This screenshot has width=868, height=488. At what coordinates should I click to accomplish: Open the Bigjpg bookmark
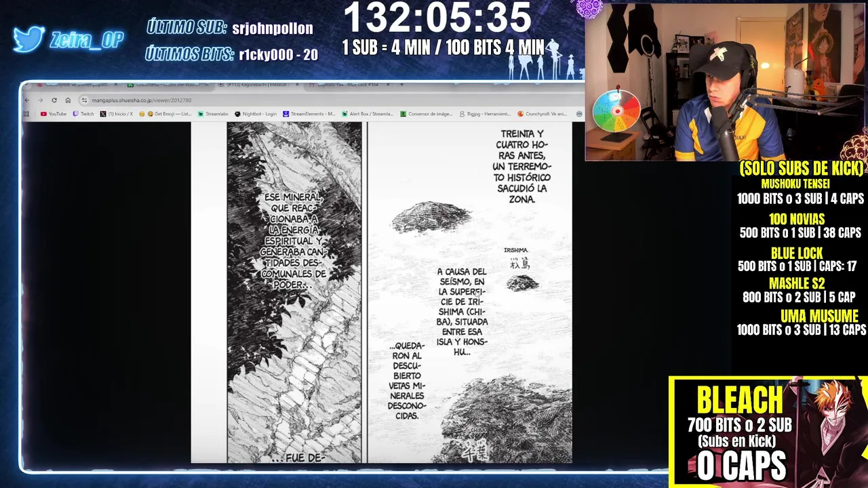tap(485, 114)
